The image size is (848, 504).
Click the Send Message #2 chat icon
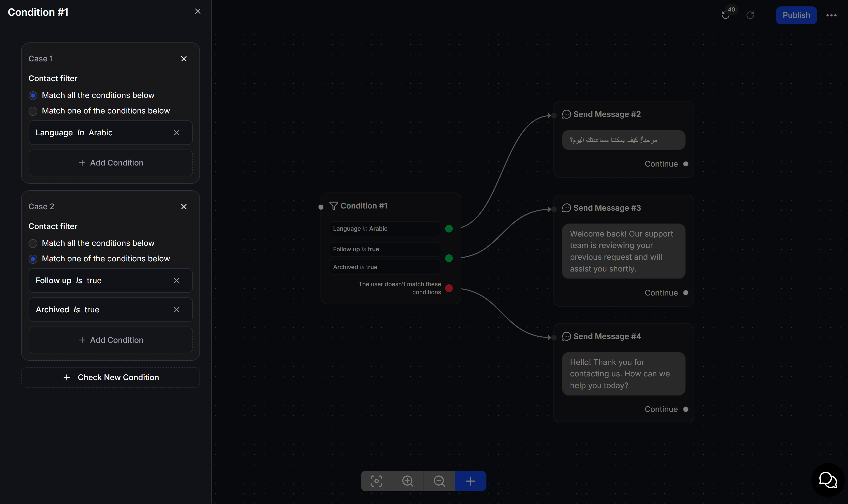pyautogui.click(x=567, y=115)
